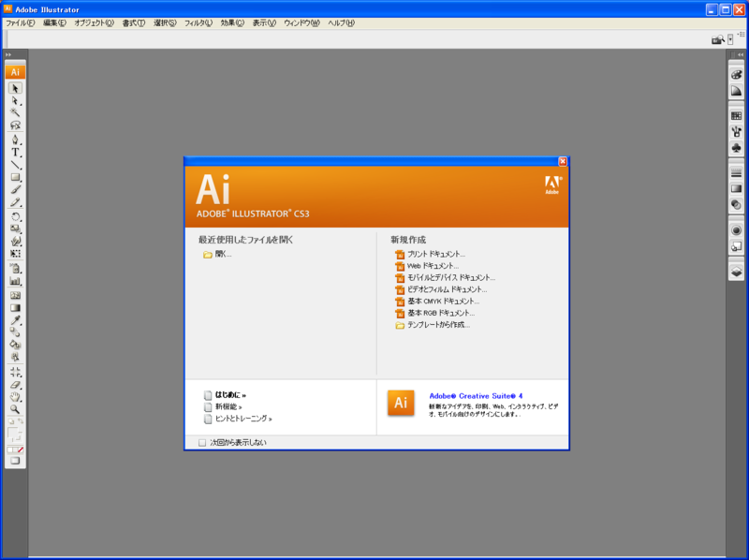Open the control panel options menu
The height and width of the screenshot is (560, 749).
pyautogui.click(x=741, y=35)
